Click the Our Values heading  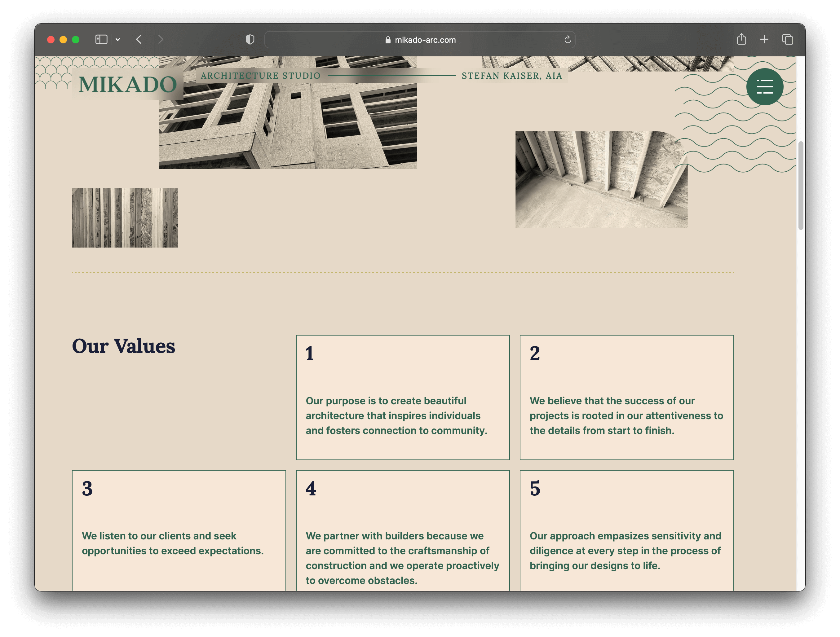123,346
